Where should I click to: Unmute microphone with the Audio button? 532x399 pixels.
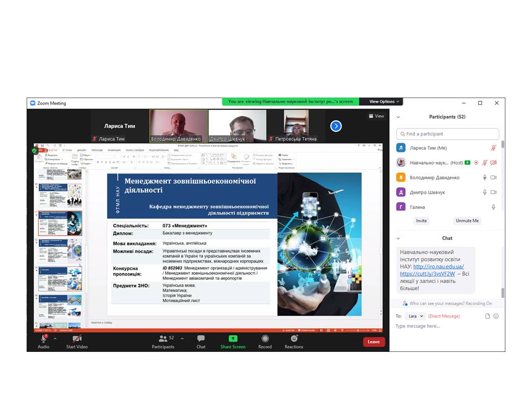coord(43,339)
